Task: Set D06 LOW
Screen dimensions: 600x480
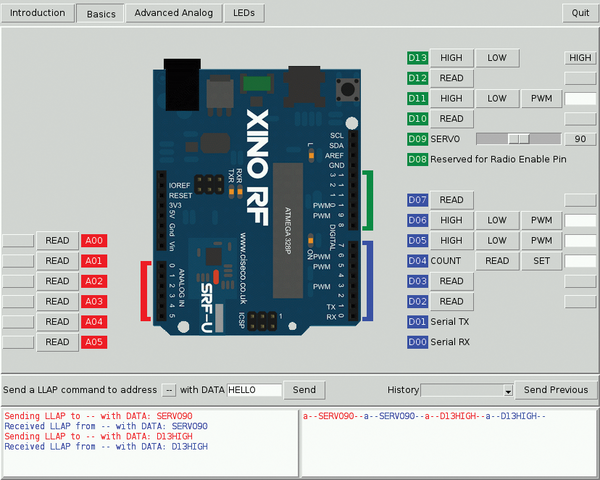Action: 497,220
